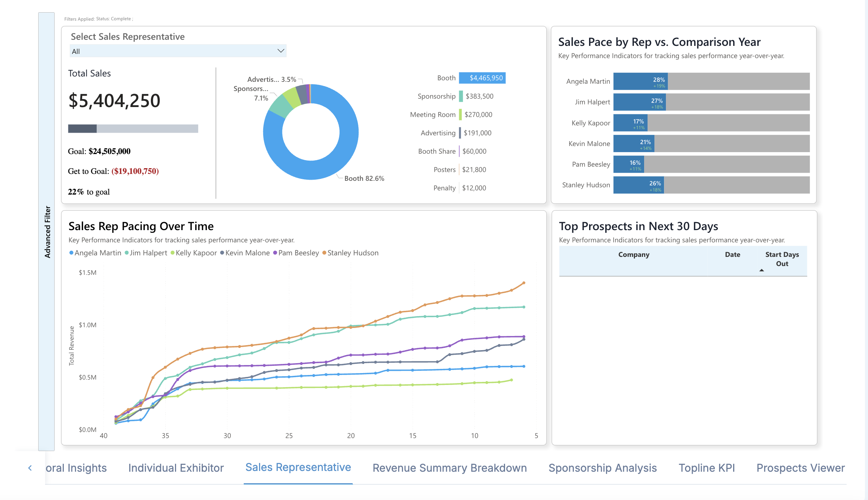Click Pam Beesley legend marker
Screen dimensions: 868x500
pyautogui.click(x=275, y=253)
